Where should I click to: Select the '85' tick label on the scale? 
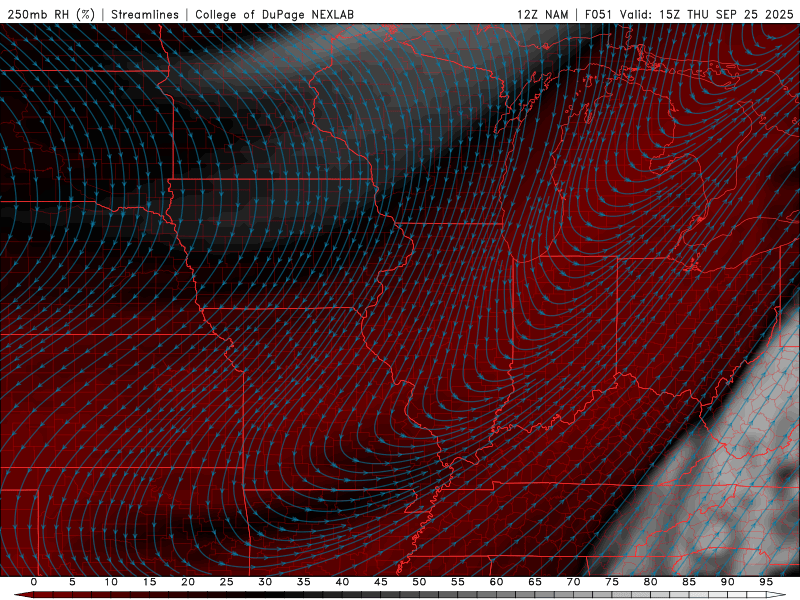[689, 582]
